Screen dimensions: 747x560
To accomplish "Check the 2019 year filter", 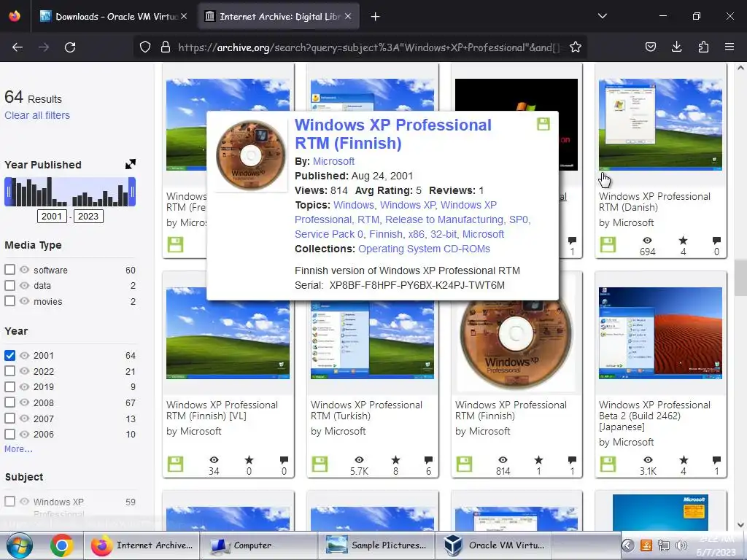I will pyautogui.click(x=9, y=386).
